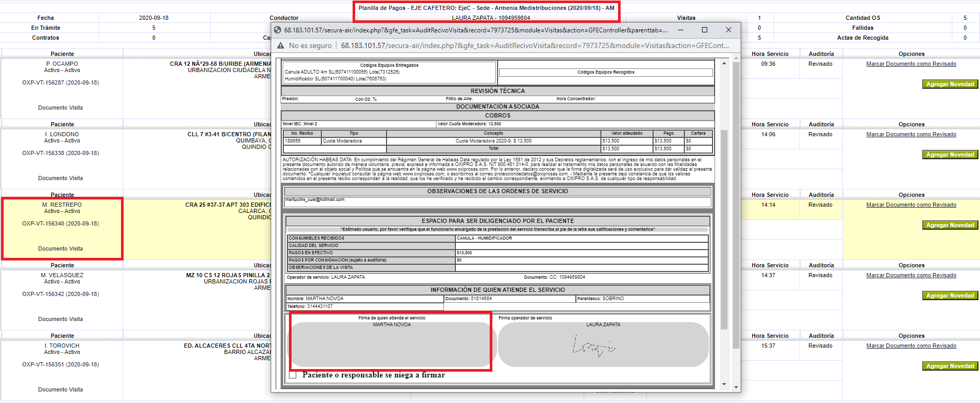Click patient name I. LONDONO
Viewport: 980px width, 403px height.
[x=62, y=134]
